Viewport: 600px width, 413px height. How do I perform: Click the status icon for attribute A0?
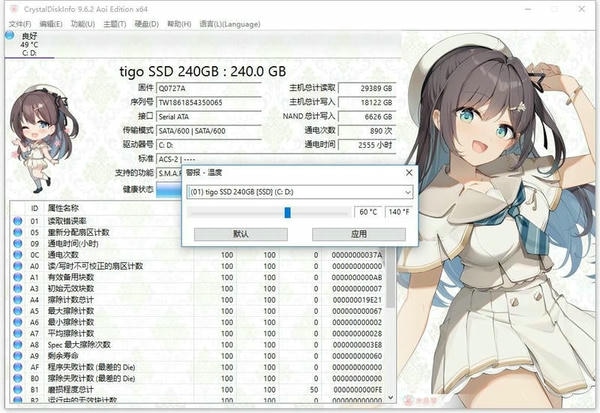(18, 266)
